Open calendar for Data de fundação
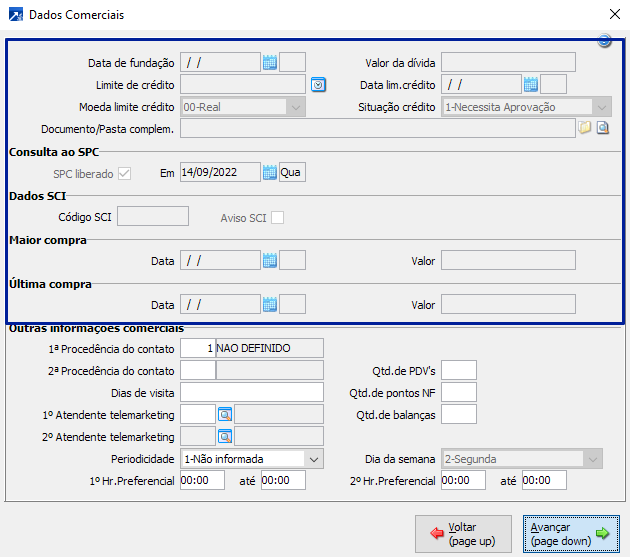 tap(269, 62)
